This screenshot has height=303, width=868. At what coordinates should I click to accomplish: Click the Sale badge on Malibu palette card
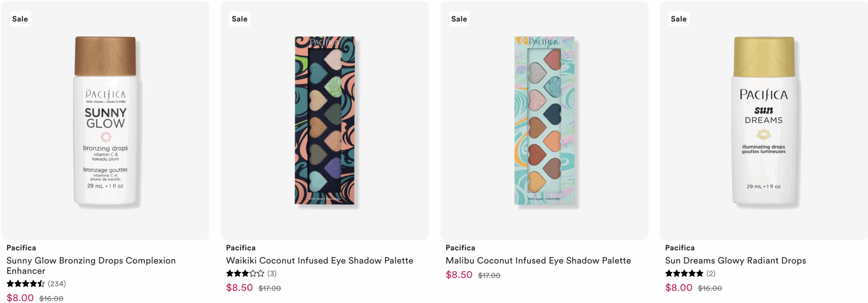tap(459, 19)
